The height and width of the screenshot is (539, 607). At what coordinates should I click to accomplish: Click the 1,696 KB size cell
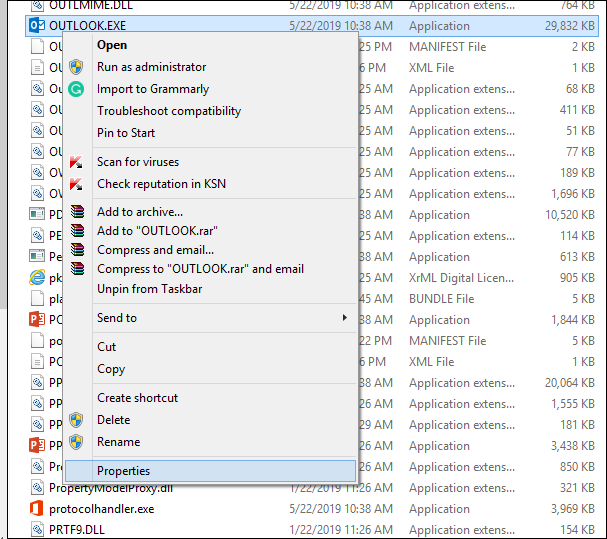[x=573, y=194]
